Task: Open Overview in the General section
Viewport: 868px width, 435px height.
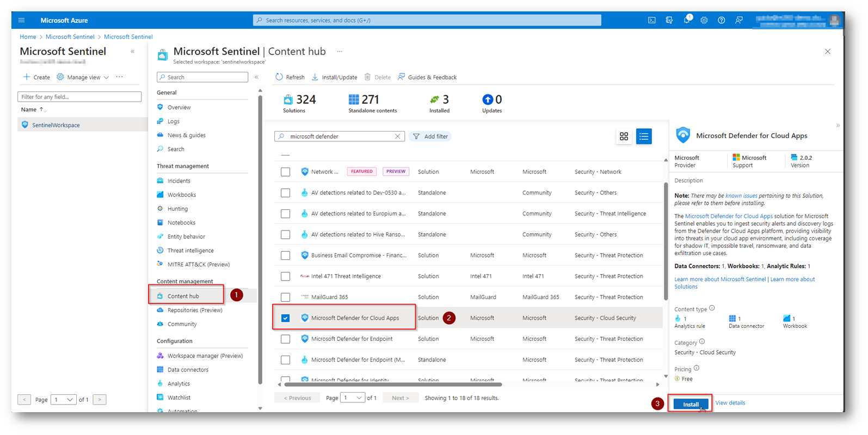Action: coord(179,107)
